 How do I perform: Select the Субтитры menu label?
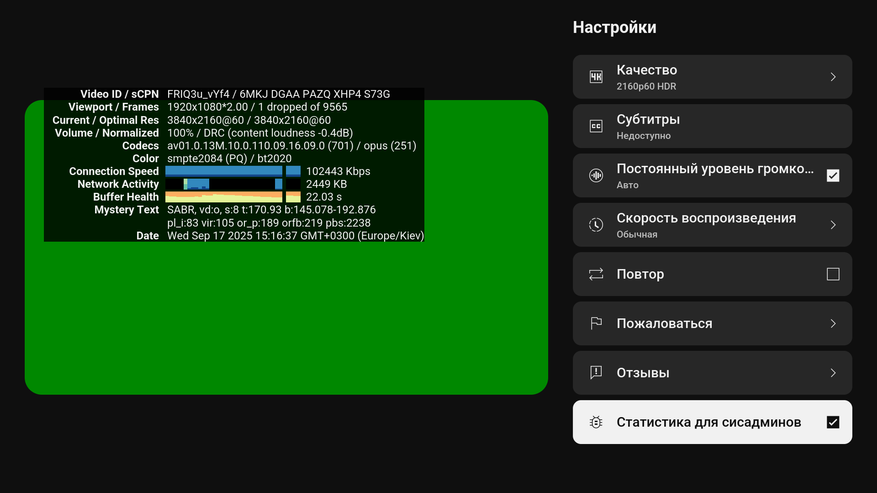(648, 119)
